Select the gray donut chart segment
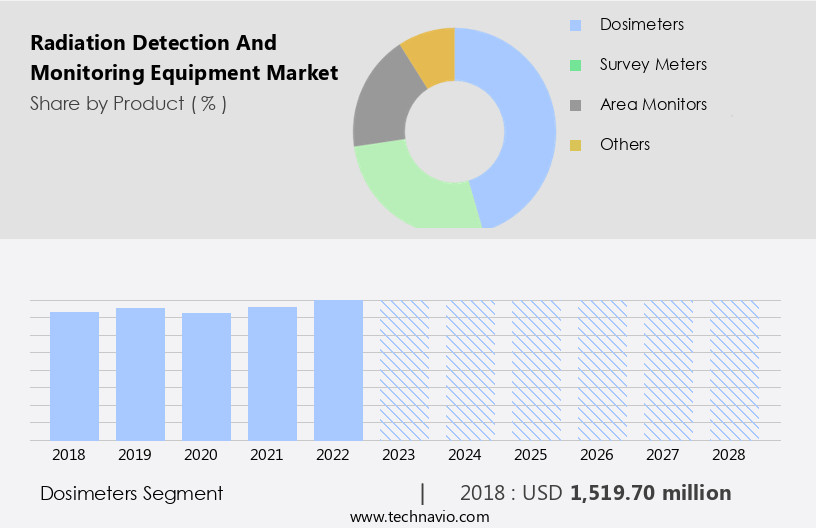Image resolution: width=816 pixels, height=528 pixels. 378,110
